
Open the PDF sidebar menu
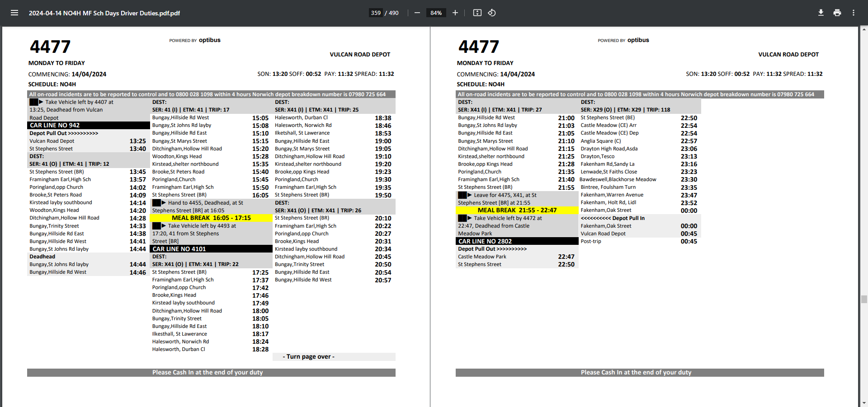[x=14, y=13]
